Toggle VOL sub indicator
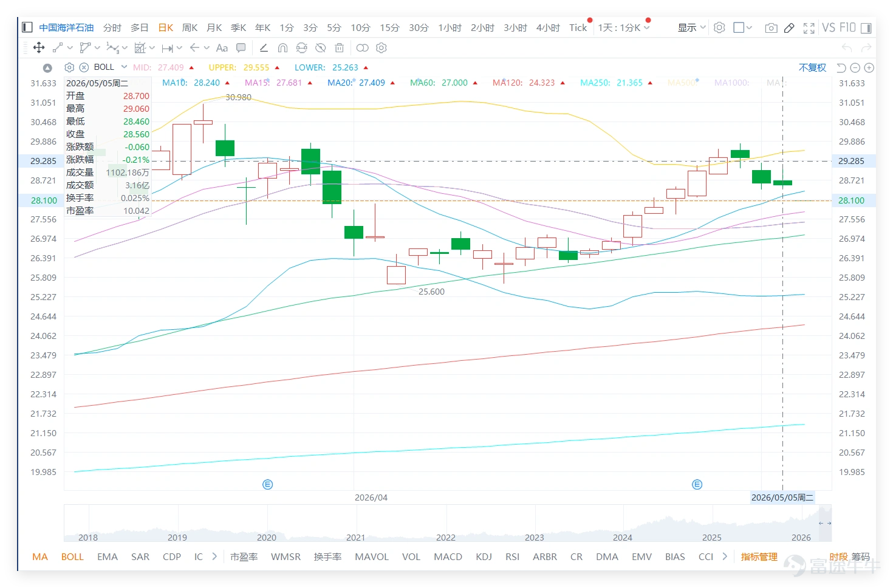The height and width of the screenshot is (588, 893). pyautogui.click(x=411, y=556)
